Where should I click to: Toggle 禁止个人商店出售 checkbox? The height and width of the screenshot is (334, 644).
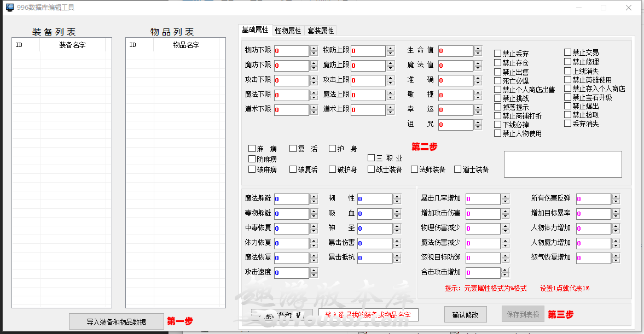(x=497, y=89)
